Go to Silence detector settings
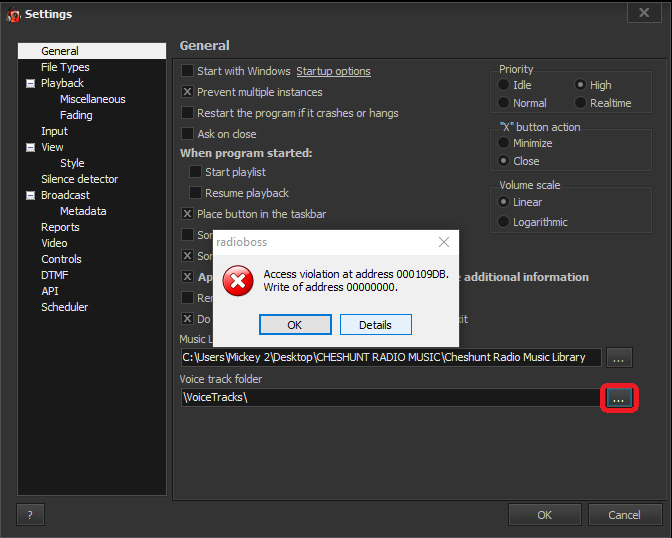The width and height of the screenshot is (672, 538). (79, 179)
